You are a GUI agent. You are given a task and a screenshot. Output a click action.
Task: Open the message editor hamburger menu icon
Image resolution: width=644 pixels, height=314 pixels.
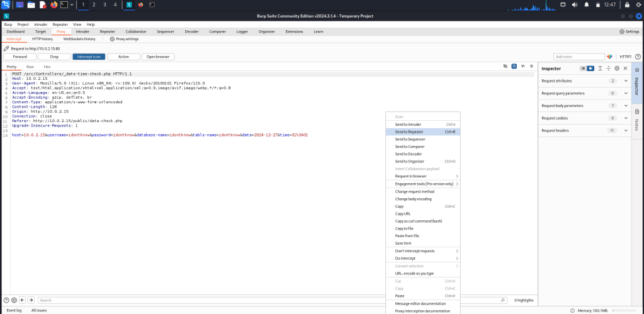[531, 66]
